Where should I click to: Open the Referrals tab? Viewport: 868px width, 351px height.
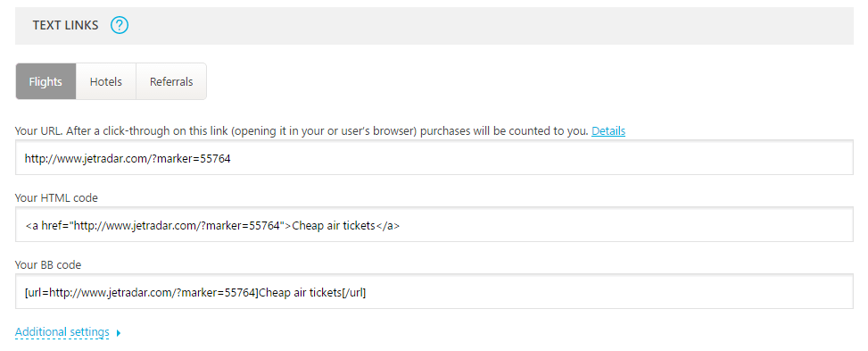pos(171,81)
